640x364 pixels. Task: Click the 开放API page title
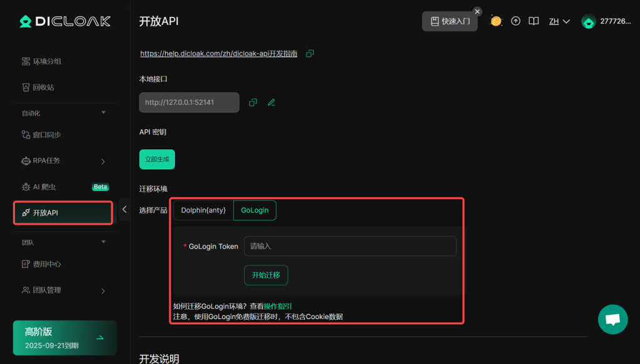159,21
